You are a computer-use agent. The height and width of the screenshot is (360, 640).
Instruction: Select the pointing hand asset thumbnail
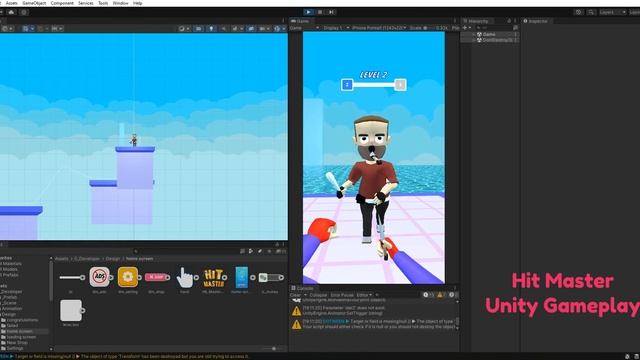coord(184,277)
